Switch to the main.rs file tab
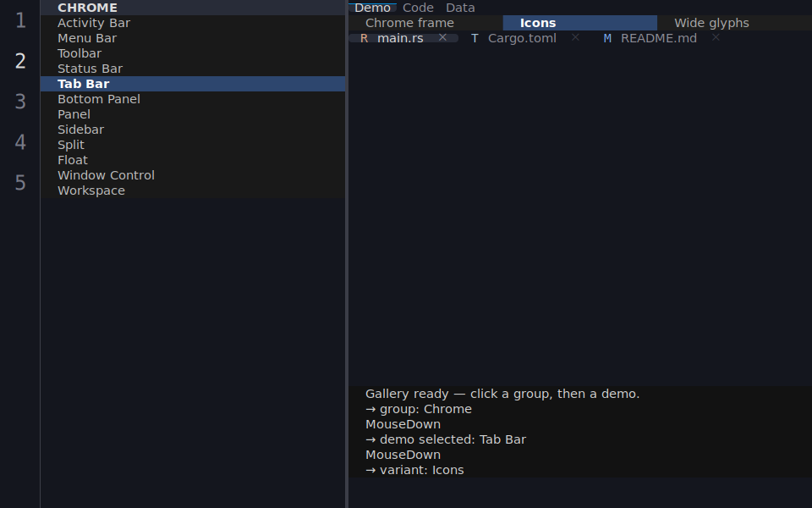The width and height of the screenshot is (812, 508). click(x=403, y=38)
